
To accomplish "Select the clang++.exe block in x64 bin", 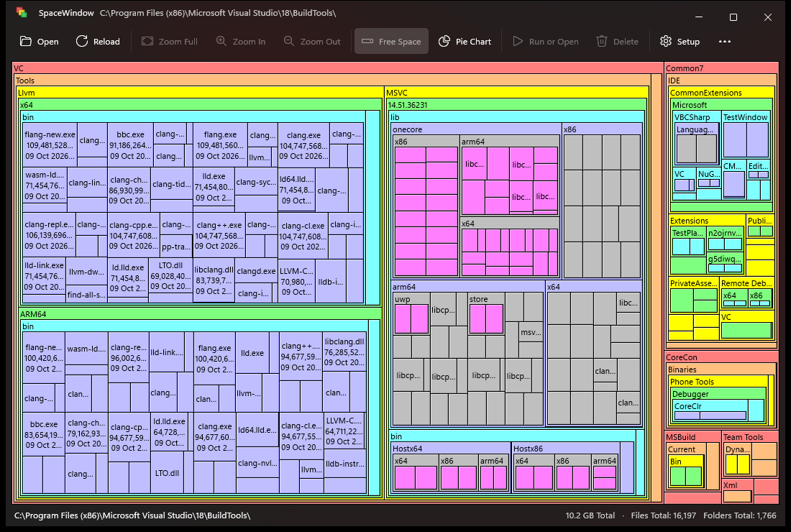I will coord(219,235).
